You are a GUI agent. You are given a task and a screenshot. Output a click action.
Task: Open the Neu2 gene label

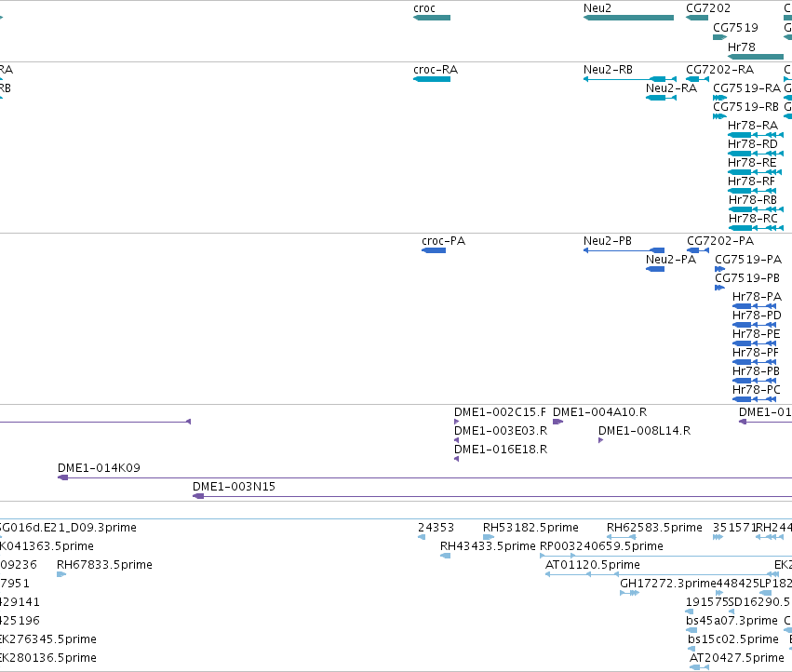pyautogui.click(x=597, y=8)
